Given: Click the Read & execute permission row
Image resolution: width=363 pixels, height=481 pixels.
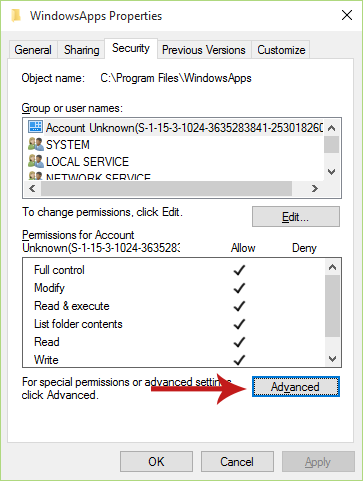Looking at the screenshot, I should point(173,306).
